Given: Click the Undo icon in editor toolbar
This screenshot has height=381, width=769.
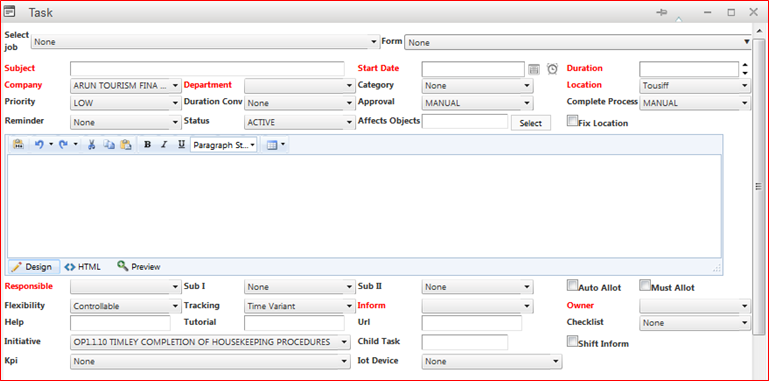Looking at the screenshot, I should [x=39, y=145].
